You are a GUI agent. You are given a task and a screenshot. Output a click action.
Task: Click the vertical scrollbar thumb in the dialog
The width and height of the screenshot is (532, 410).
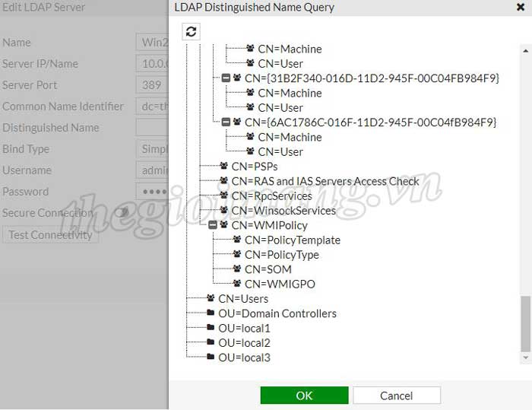(526, 323)
